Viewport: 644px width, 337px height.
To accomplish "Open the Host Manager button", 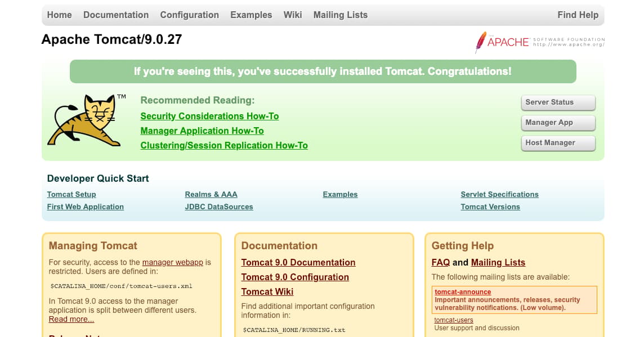I will (558, 143).
